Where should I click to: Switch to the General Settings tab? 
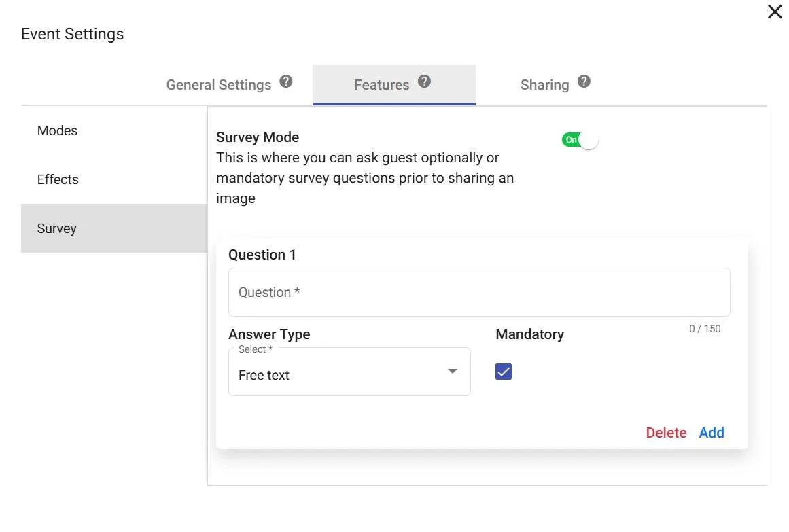pyautogui.click(x=219, y=85)
